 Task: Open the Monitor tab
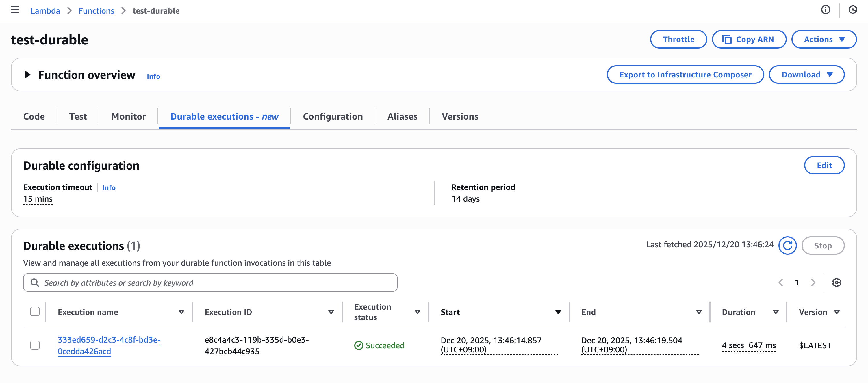[x=128, y=116]
